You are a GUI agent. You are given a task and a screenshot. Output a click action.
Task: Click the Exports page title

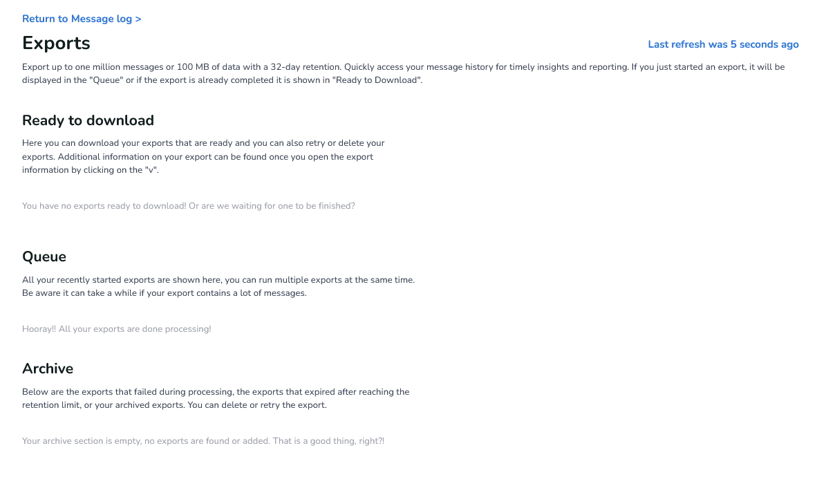pos(56,43)
